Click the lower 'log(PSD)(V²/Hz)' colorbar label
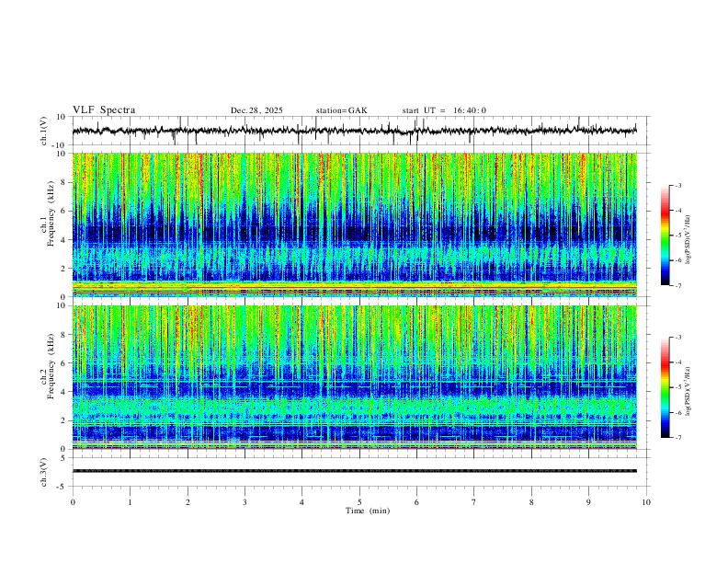 tap(688, 391)
